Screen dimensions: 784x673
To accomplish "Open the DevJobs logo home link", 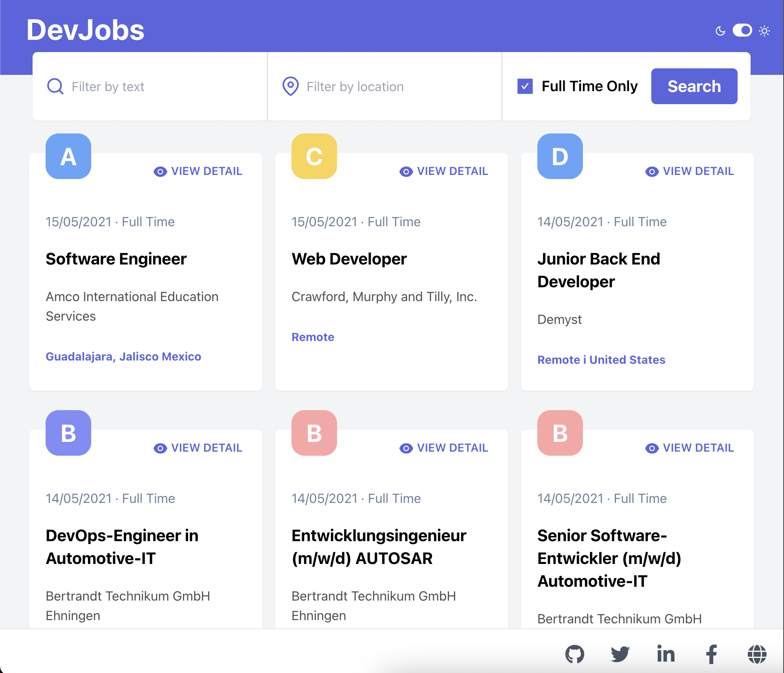I will click(x=85, y=30).
